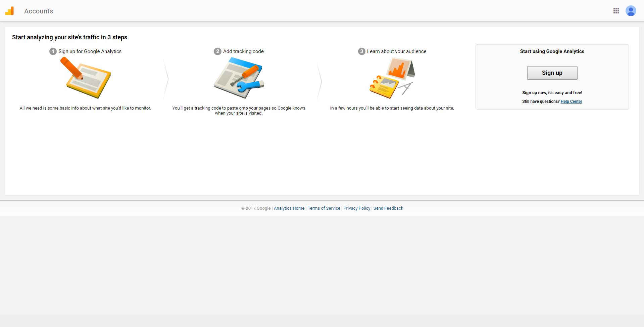The width and height of the screenshot is (644, 327).
Task: Click the Start using Google Analytics heading
Action: (x=552, y=51)
